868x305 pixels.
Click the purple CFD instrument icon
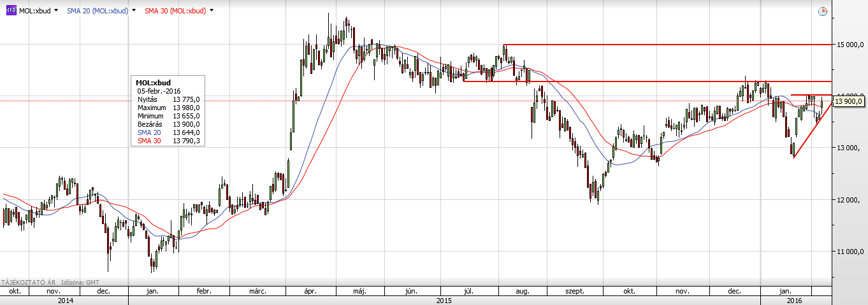coord(11,11)
